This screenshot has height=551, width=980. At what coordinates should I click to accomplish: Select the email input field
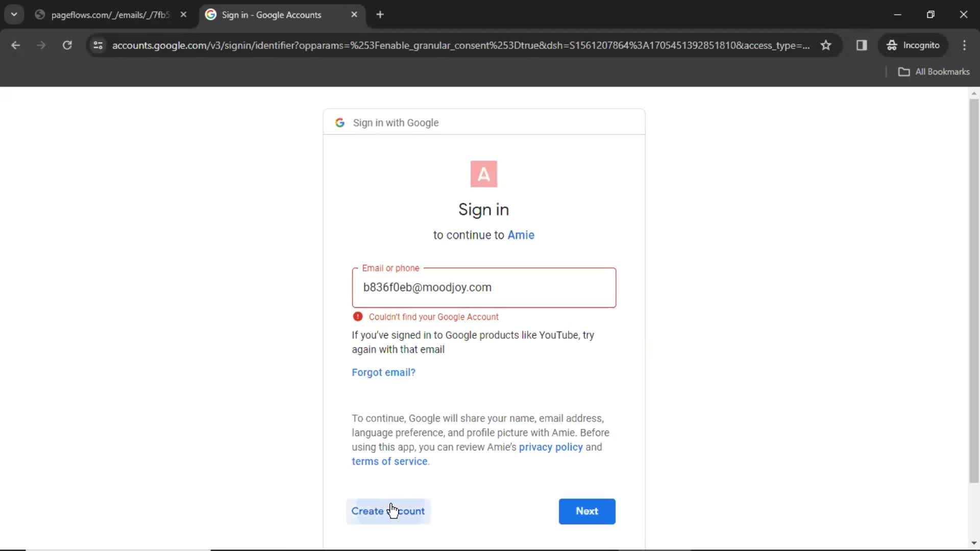pyautogui.click(x=484, y=287)
